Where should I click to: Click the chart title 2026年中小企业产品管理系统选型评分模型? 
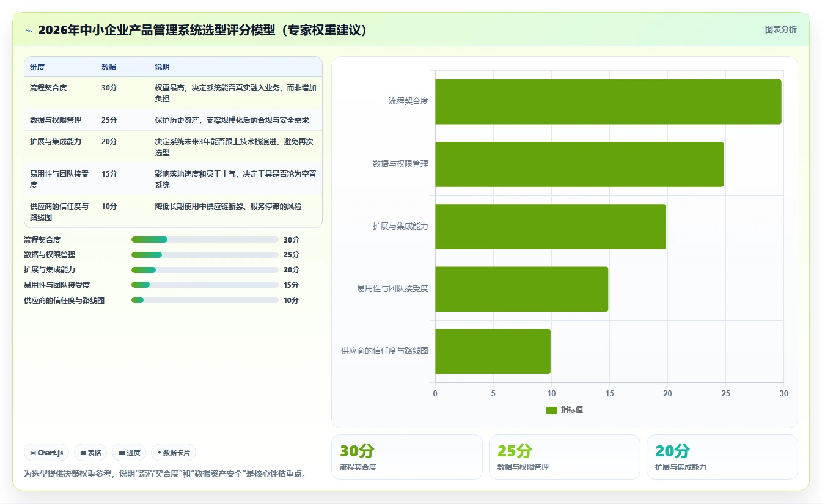(203, 30)
